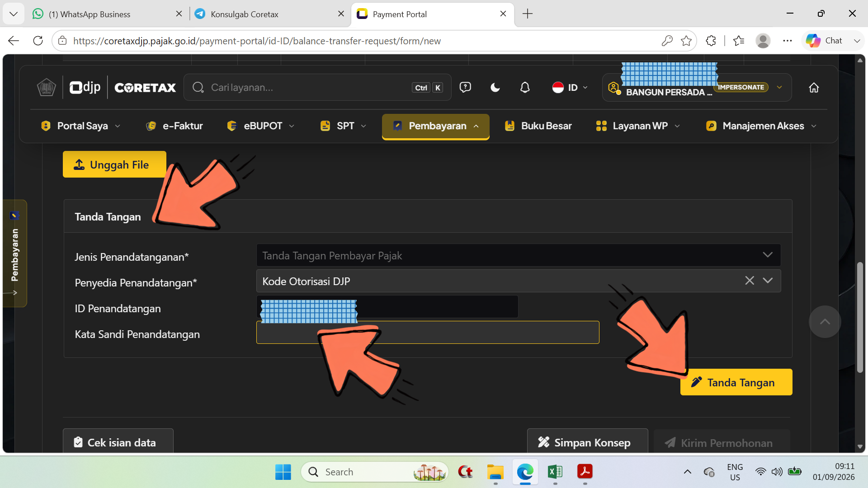Favorite this page with star icon
Image resolution: width=868 pixels, height=488 pixels.
coord(686,41)
